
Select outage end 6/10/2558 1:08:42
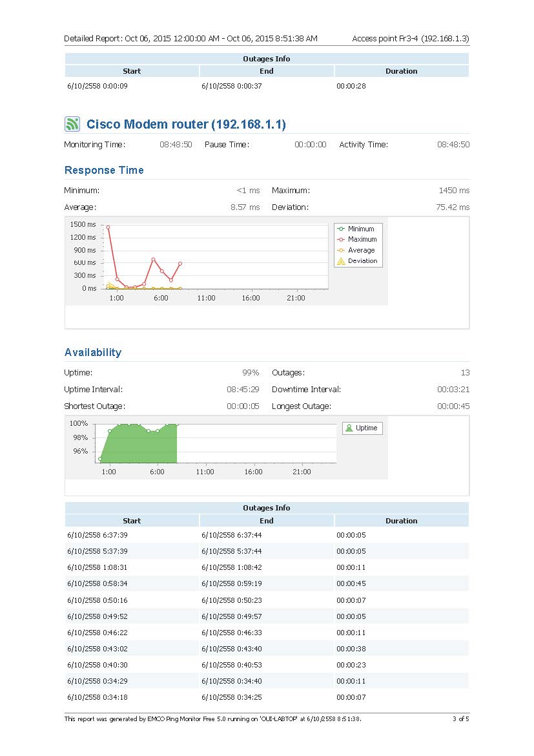tap(232, 567)
